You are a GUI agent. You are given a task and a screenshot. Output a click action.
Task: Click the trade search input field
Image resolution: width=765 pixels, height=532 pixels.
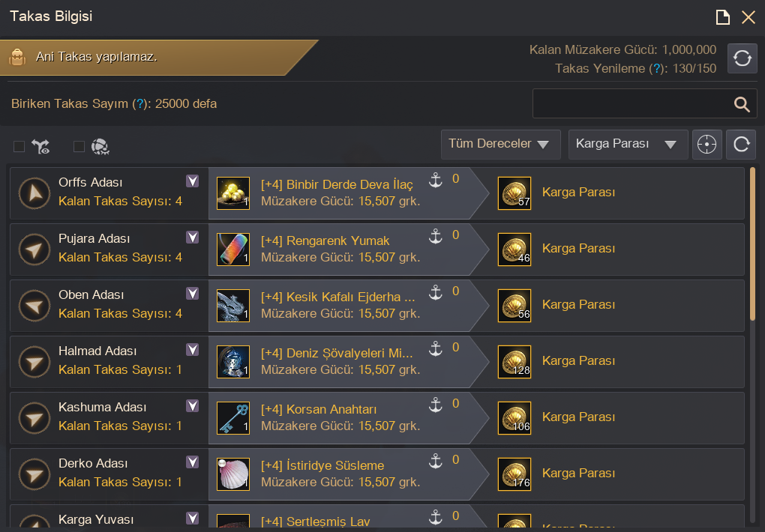(x=630, y=104)
